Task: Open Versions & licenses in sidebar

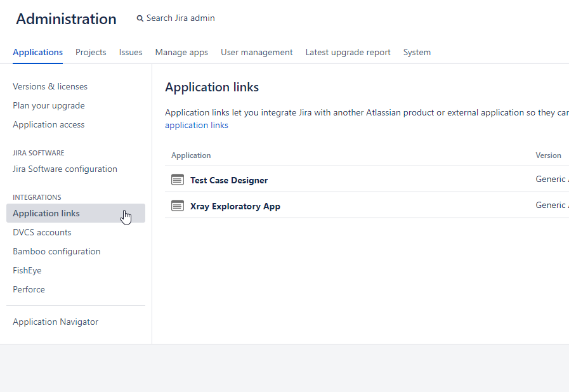Action: (50, 86)
